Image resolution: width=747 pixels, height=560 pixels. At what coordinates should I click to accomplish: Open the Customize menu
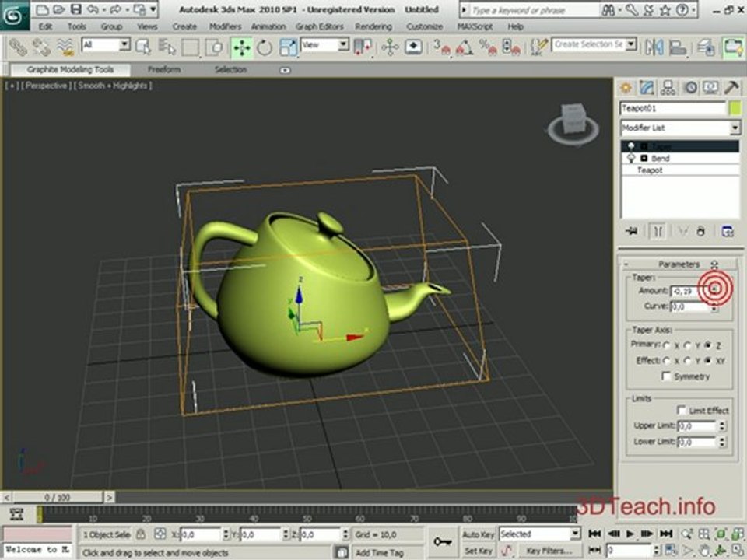(x=425, y=26)
